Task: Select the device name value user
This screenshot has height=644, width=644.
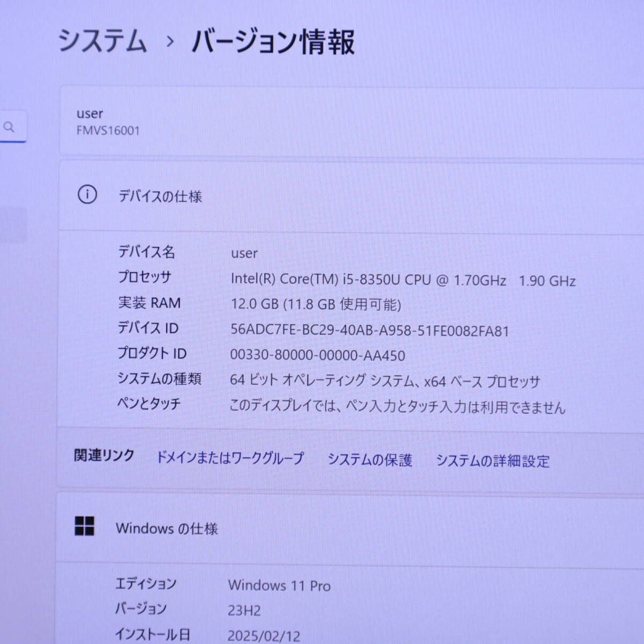Action: tap(244, 253)
